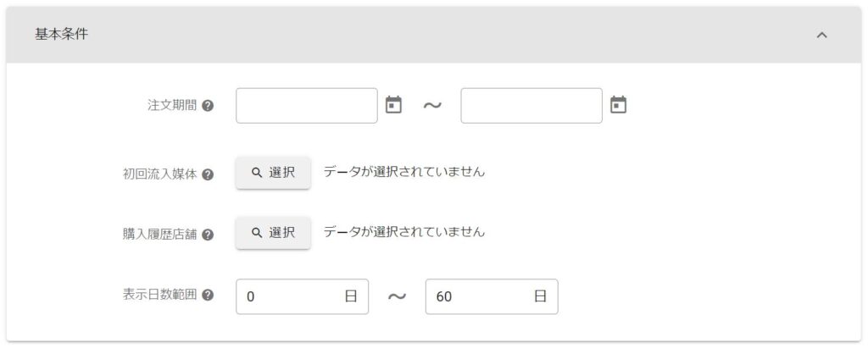Click the 選択 button for 購入履歴店舗
This screenshot has height=348, width=868.
tap(273, 232)
